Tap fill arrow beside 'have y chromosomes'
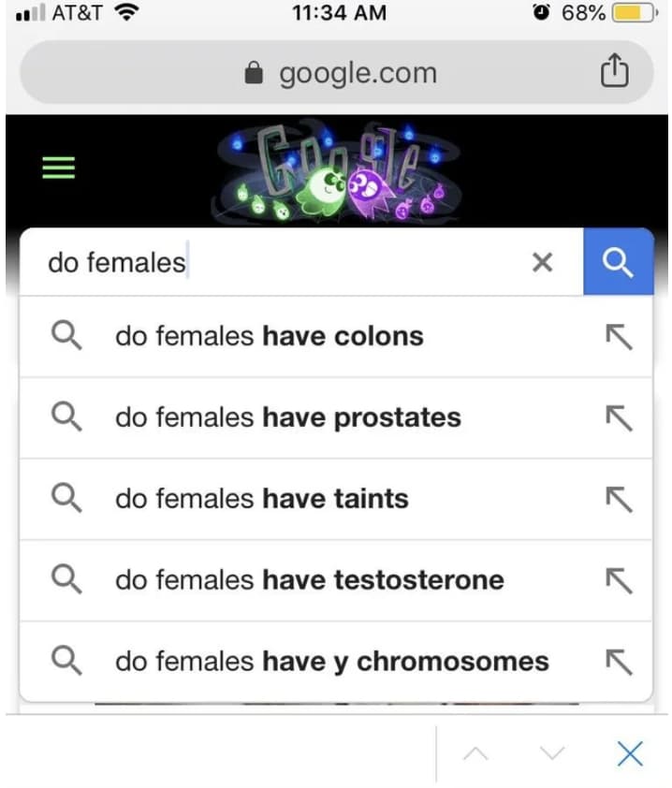Viewport: 672px width, 788px height. (x=619, y=662)
